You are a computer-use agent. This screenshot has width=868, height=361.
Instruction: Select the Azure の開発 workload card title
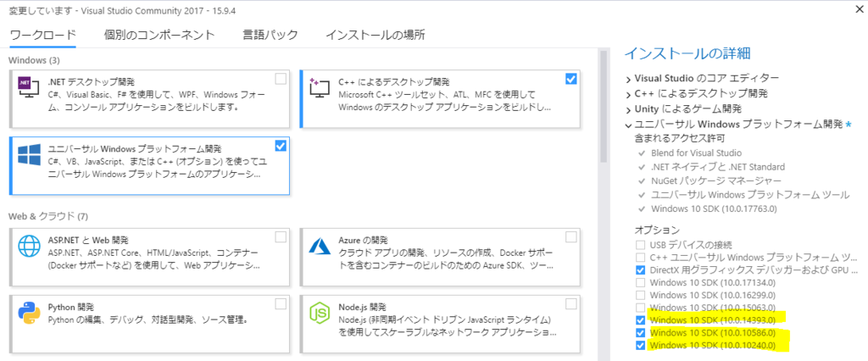coord(363,241)
